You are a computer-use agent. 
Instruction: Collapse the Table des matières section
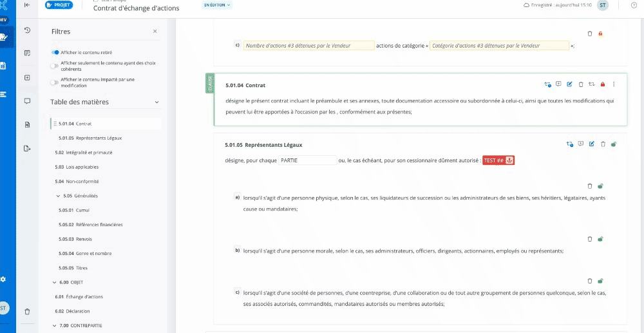coord(156,102)
